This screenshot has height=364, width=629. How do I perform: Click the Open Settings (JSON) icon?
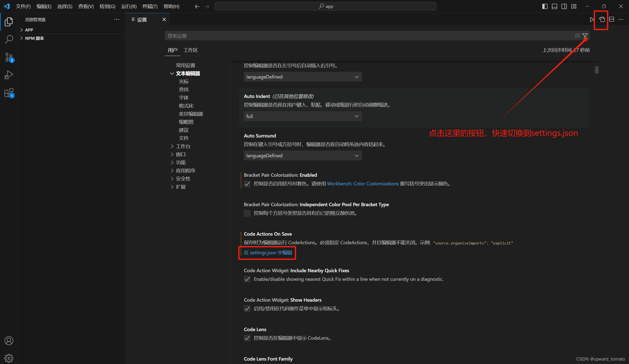[x=601, y=19]
